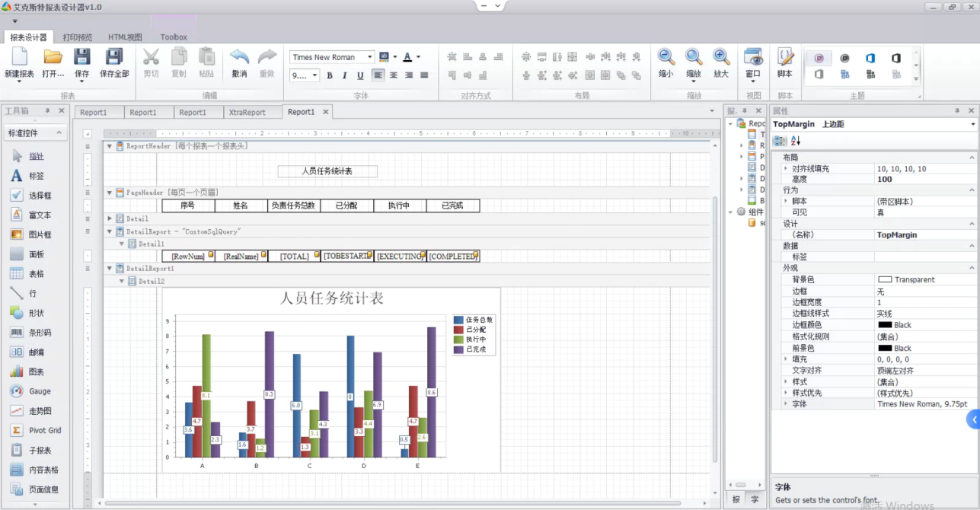Viewport: 980px width, 510px height.
Task: Open the XtraReport document tab
Action: coord(247,112)
